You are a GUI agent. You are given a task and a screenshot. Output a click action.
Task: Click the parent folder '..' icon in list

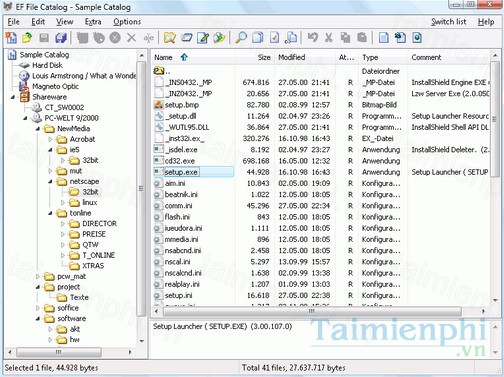tap(159, 71)
